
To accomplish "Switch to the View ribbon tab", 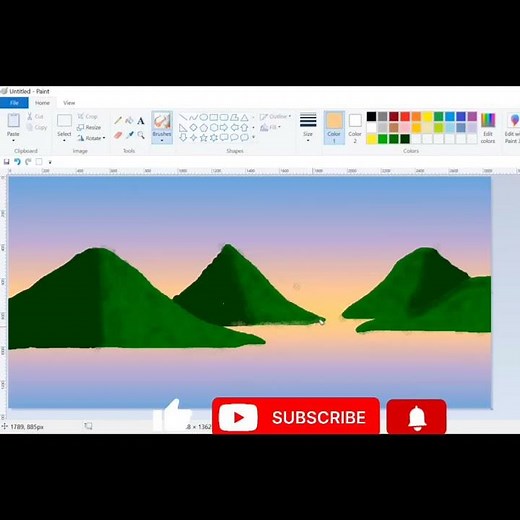I will 69,103.
